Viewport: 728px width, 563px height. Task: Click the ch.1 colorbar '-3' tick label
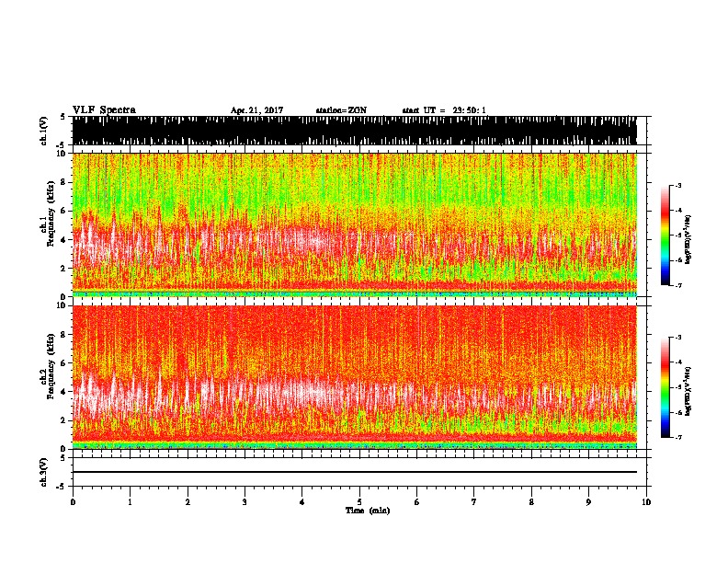677,186
